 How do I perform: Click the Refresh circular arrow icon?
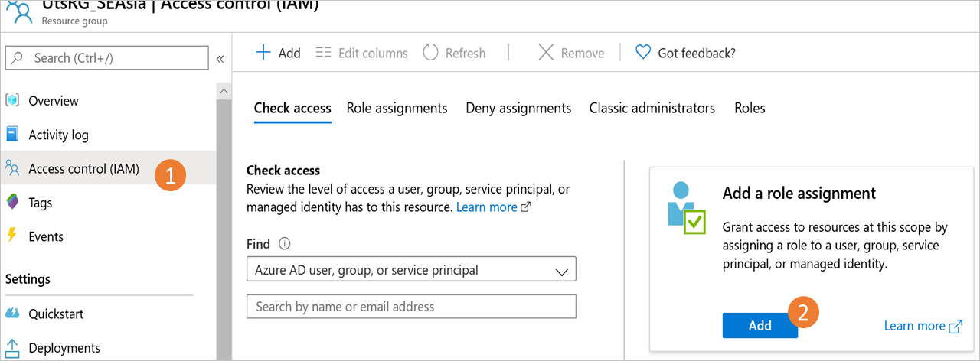point(430,53)
